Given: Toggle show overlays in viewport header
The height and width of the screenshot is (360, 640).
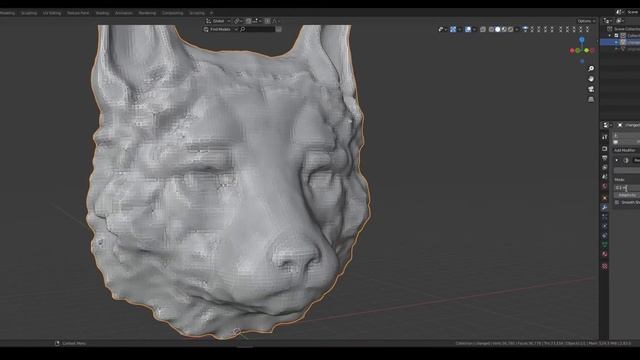Looking at the screenshot, I should [468, 29].
